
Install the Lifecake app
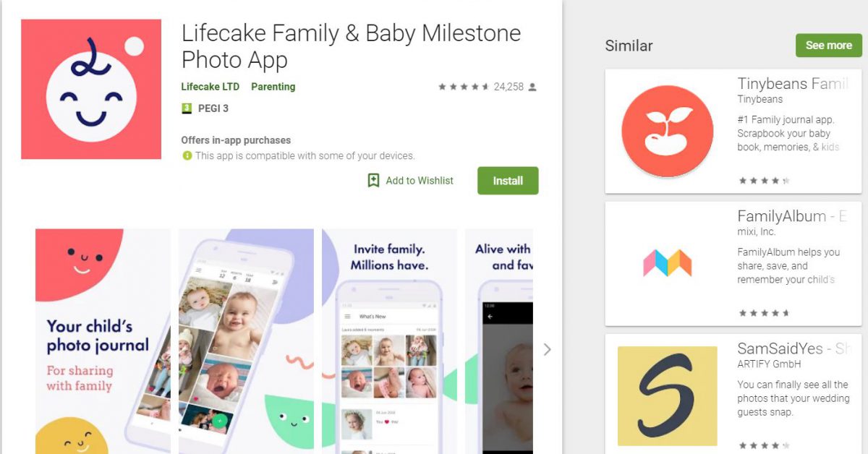click(508, 181)
